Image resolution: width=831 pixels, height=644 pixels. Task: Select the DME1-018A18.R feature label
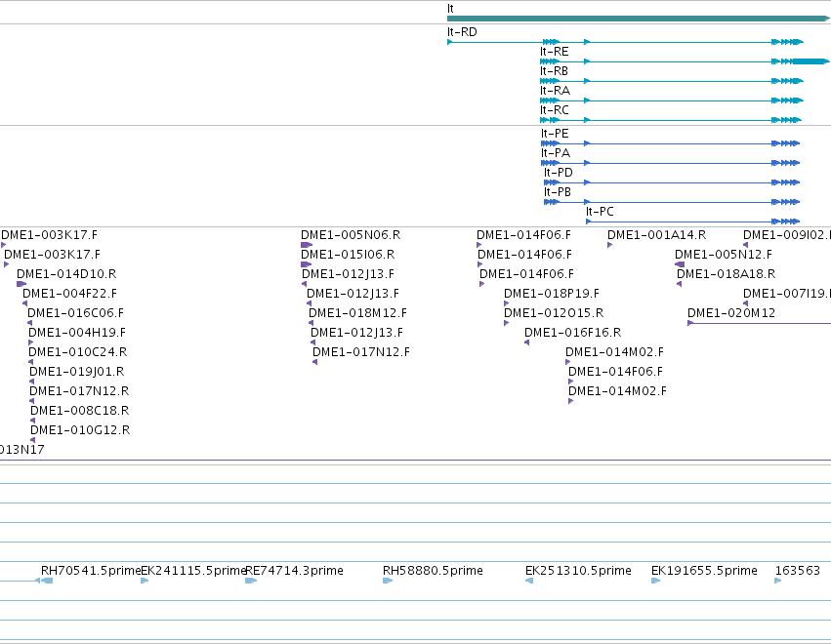[x=727, y=274]
